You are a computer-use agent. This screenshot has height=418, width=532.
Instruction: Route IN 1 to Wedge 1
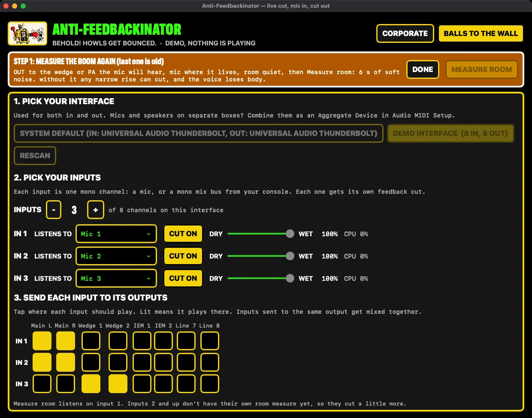(91, 341)
